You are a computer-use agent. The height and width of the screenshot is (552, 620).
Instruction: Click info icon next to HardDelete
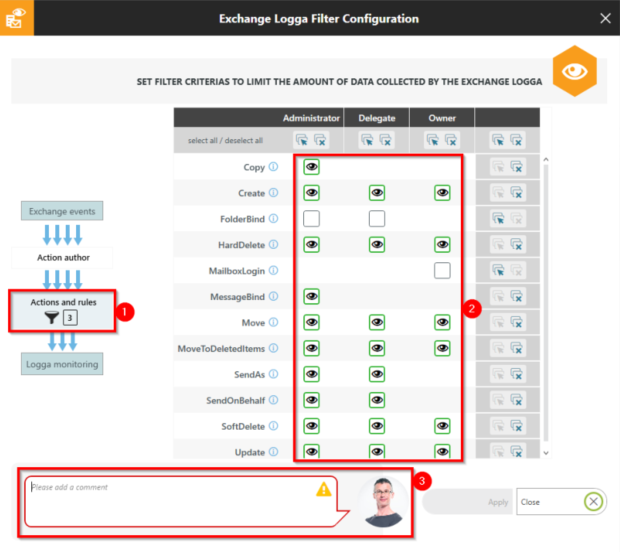274,244
